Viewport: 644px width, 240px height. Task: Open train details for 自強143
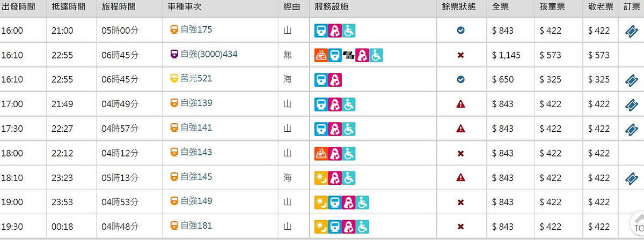point(196,152)
